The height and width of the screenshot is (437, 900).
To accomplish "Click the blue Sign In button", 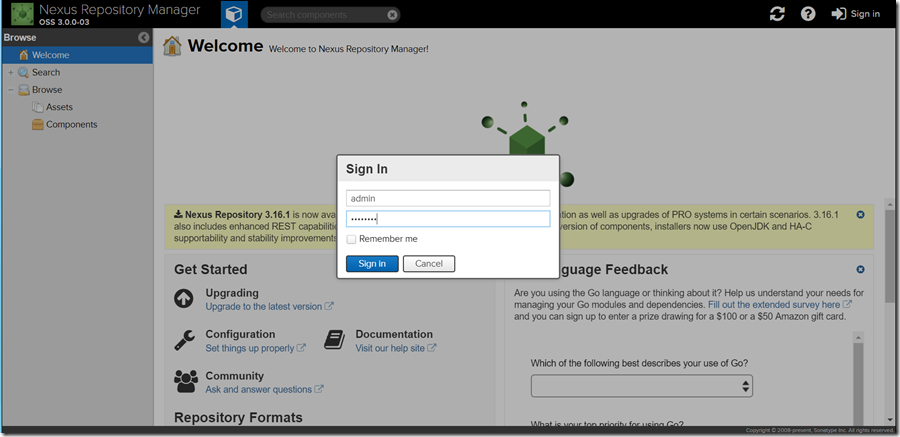I will pyautogui.click(x=372, y=264).
